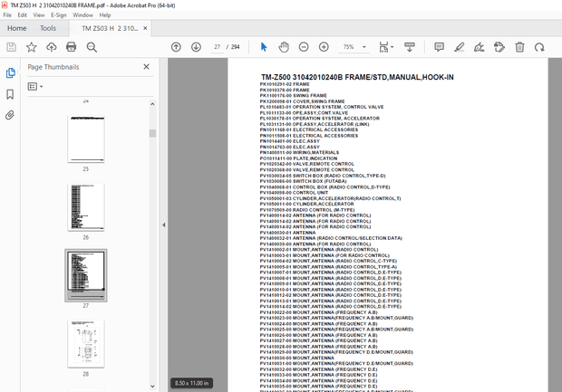Viewport: 562px width, 392px height.
Task: Open the Page Thumbnails sidebar icon
Action: click(10, 73)
